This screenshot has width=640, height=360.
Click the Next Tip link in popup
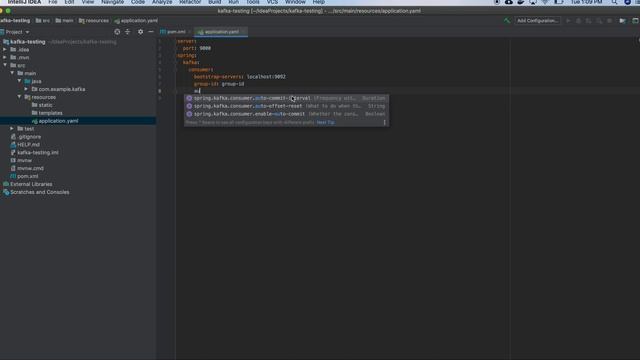[325, 122]
